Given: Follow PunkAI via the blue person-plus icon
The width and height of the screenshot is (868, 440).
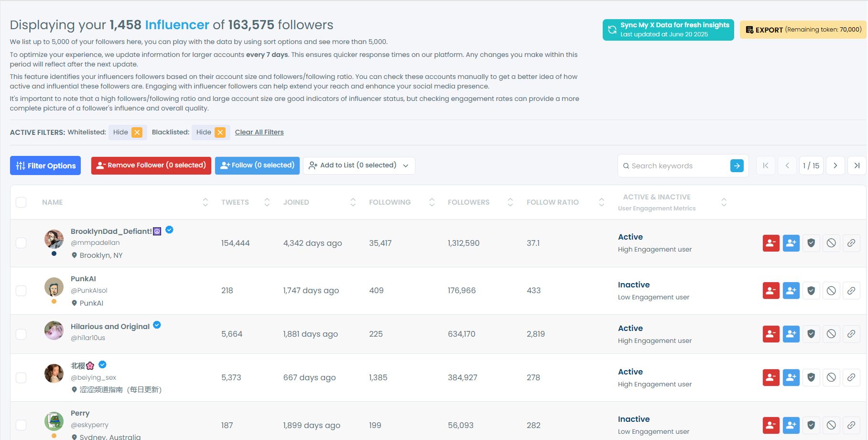Looking at the screenshot, I should tap(791, 290).
